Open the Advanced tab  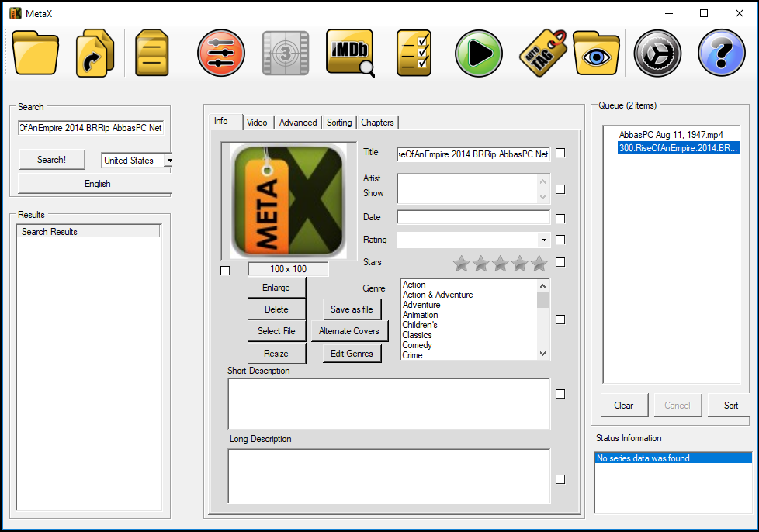pyautogui.click(x=298, y=123)
